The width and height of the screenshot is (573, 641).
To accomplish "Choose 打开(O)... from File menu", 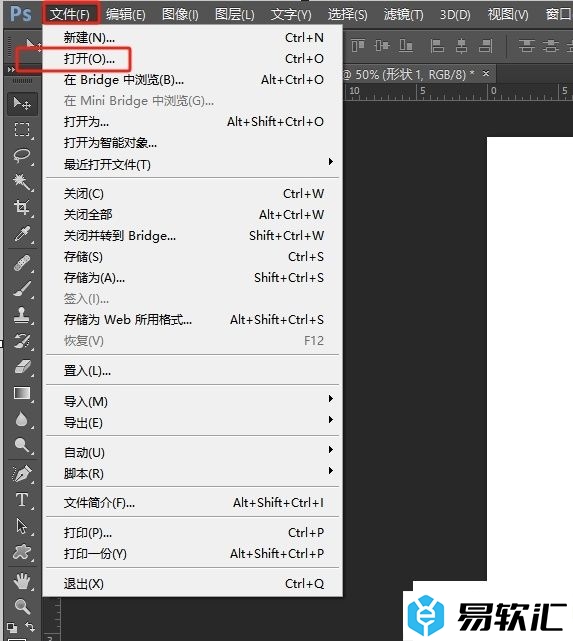I will tap(192, 59).
